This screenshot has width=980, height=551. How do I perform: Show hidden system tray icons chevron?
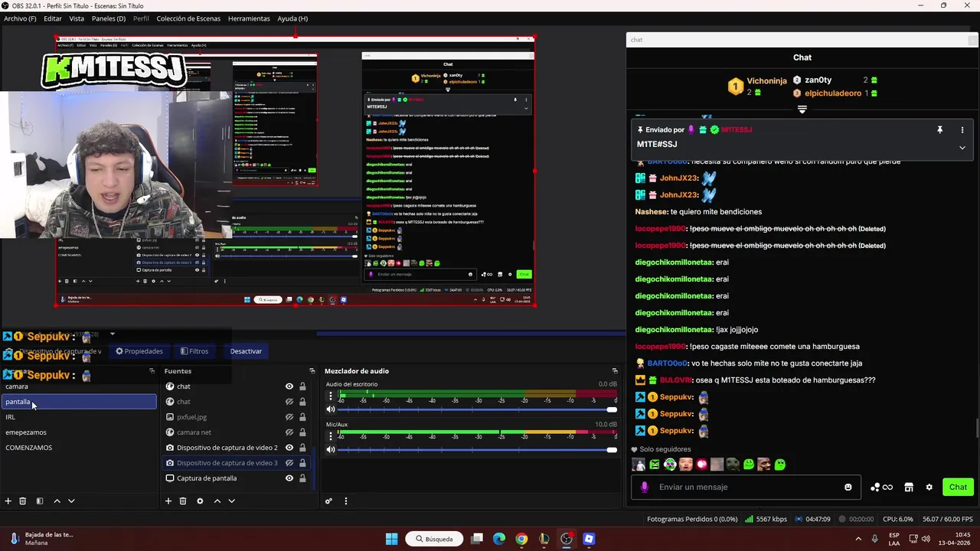[857, 539]
